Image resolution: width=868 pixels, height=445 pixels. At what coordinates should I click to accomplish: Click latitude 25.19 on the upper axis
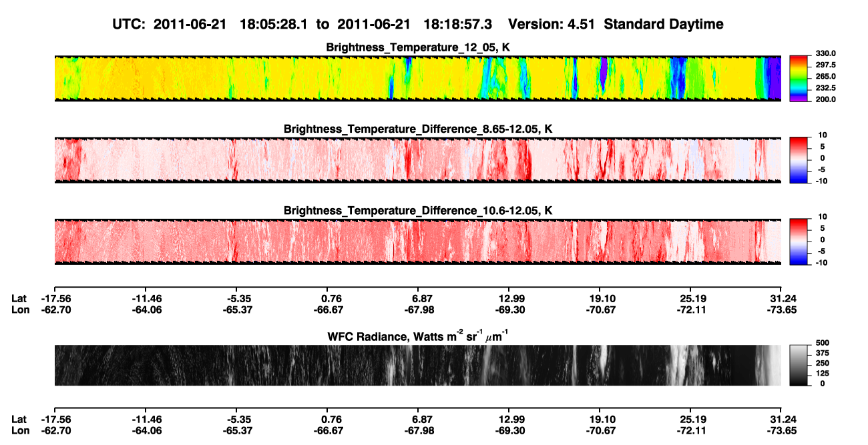point(691,298)
